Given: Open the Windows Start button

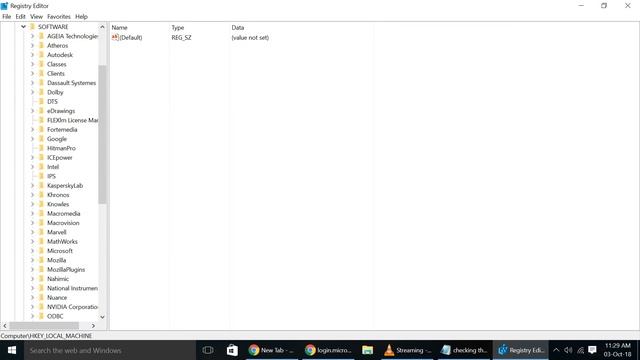Looking at the screenshot, I should click(x=12, y=350).
